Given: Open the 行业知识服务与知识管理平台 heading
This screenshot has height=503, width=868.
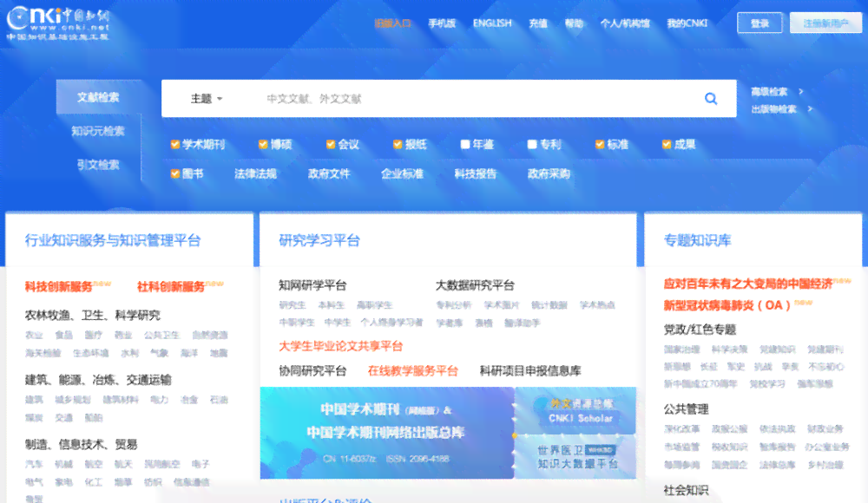Looking at the screenshot, I should tap(113, 240).
